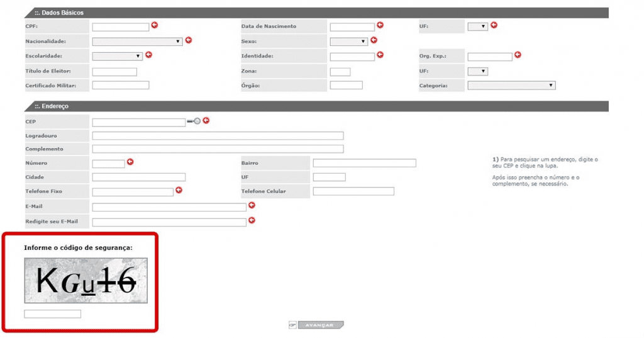Focus the Número input field

pyautogui.click(x=108, y=164)
